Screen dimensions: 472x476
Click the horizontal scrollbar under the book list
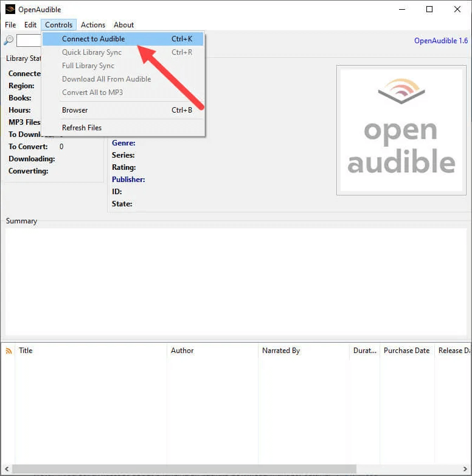point(231,469)
